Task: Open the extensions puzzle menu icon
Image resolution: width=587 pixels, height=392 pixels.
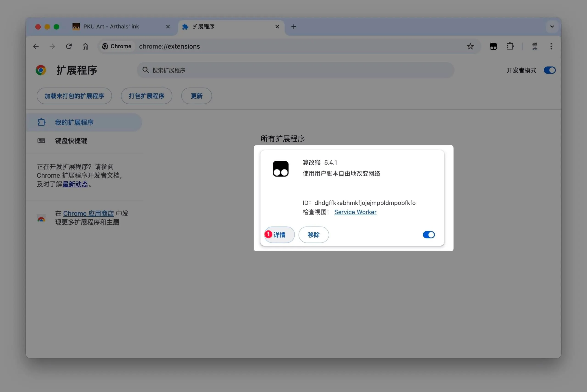Action: pyautogui.click(x=510, y=46)
